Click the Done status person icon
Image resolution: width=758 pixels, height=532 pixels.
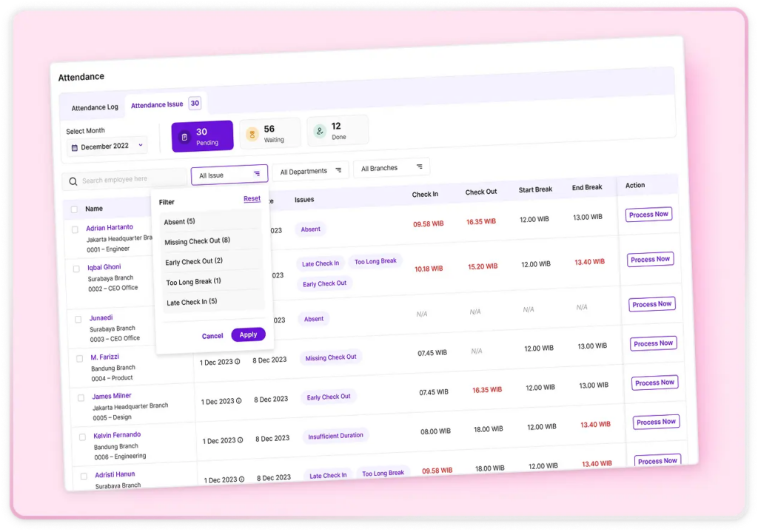click(x=320, y=131)
